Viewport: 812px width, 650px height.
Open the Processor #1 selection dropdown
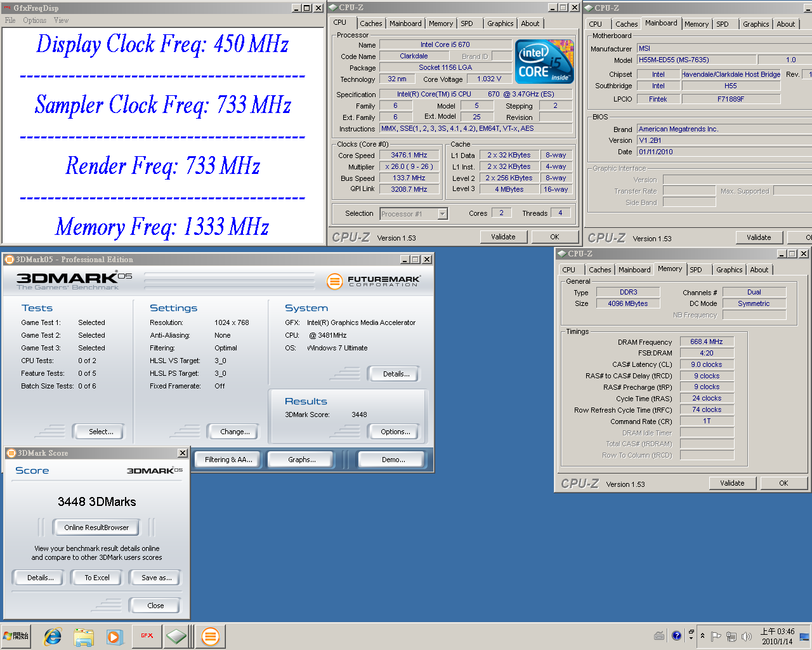(x=442, y=214)
